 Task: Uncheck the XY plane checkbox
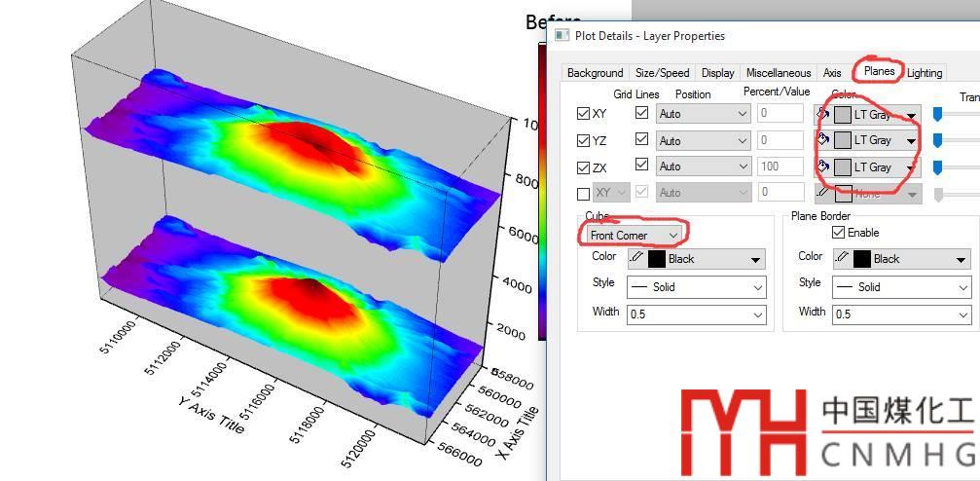coord(583,114)
